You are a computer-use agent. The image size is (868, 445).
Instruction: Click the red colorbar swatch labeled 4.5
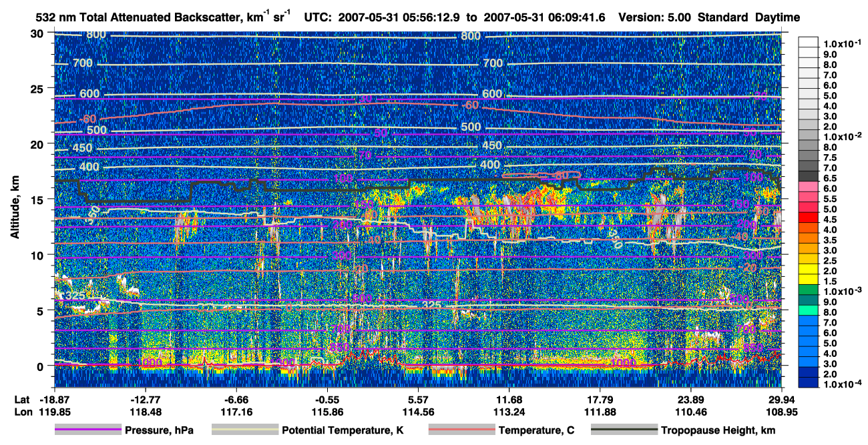coord(810,219)
